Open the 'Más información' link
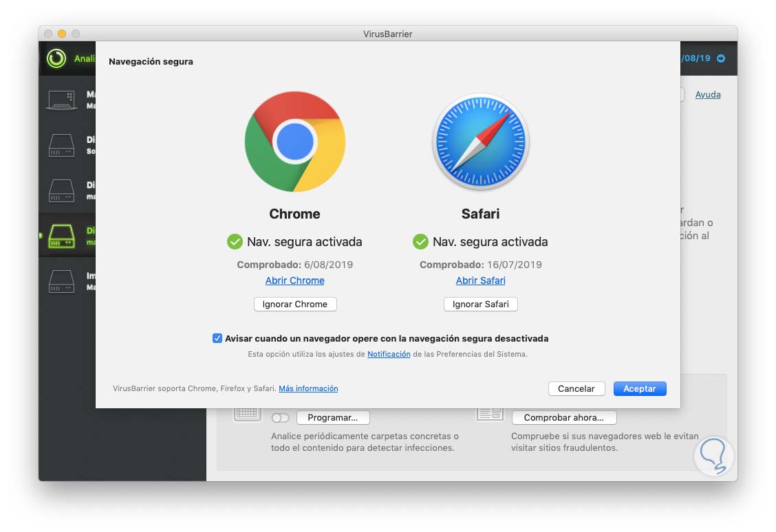Viewport: 776px width, 532px height. [x=308, y=388]
